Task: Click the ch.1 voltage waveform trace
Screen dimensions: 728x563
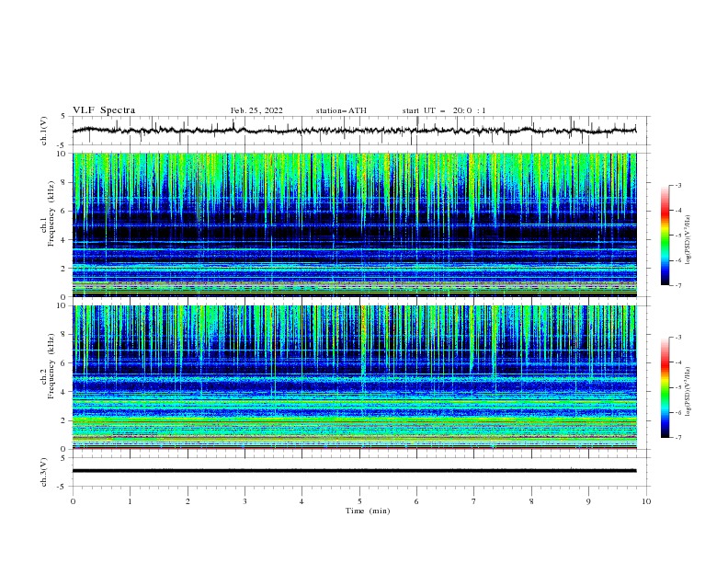Action: 354,131
